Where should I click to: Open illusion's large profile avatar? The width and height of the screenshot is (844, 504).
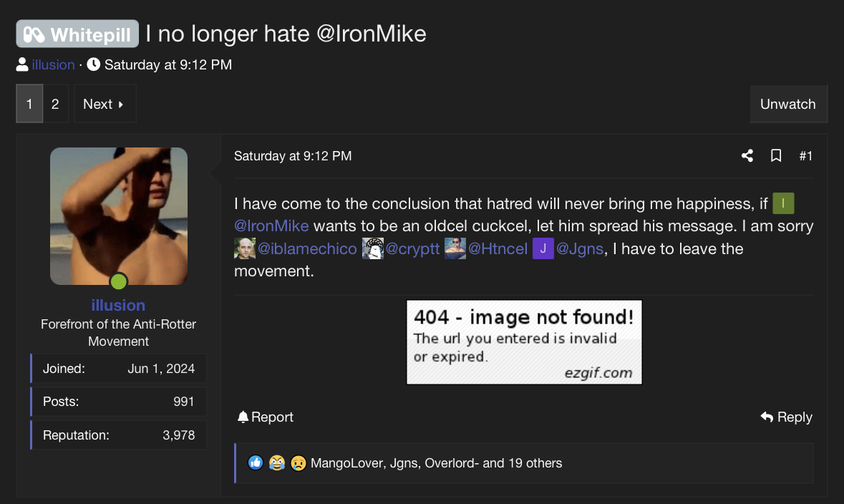[x=119, y=216]
